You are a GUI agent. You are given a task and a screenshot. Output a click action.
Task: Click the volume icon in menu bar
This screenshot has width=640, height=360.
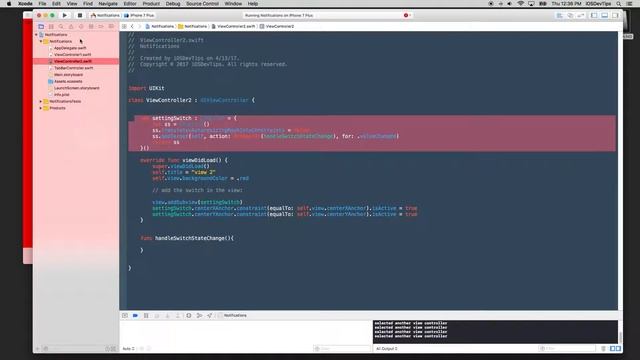509,4
